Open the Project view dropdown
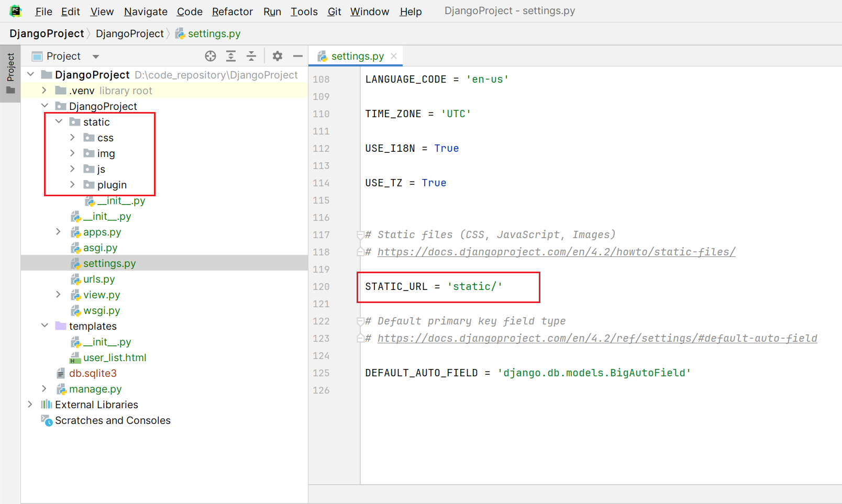This screenshot has height=504, width=842. (96, 57)
